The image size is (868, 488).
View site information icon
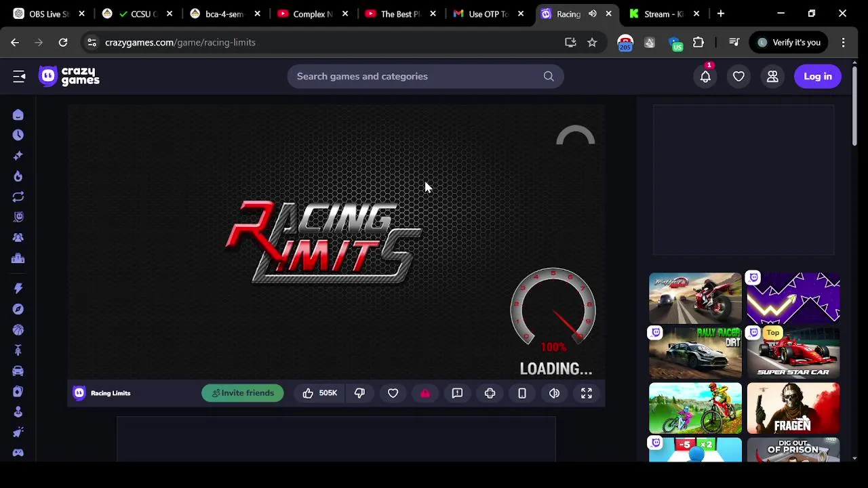click(92, 42)
